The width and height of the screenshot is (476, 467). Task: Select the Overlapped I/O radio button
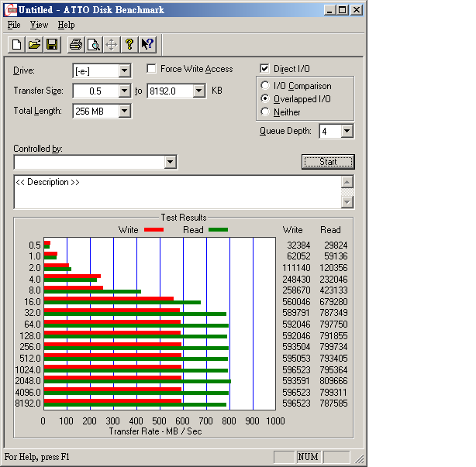pyautogui.click(x=265, y=98)
